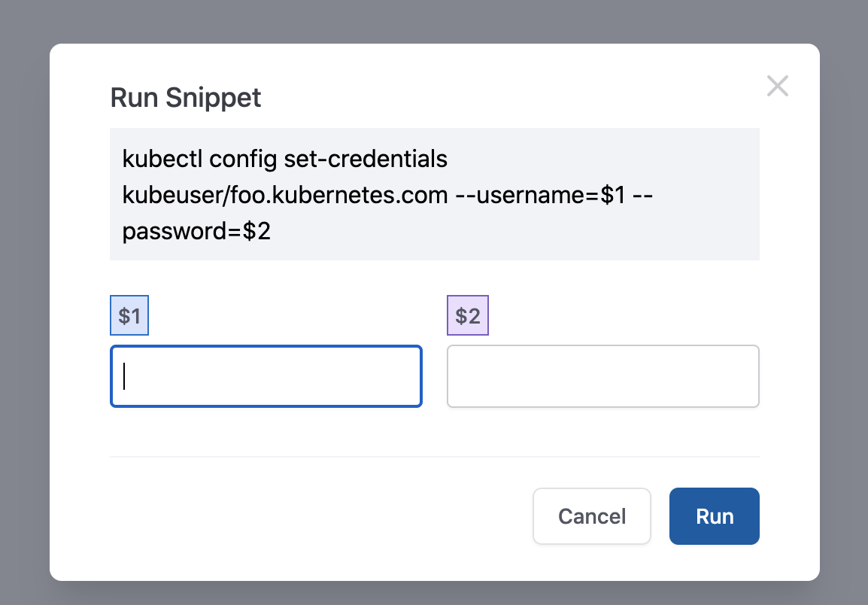Click the purple $2 variable badge
Screen dimensions: 868x605
tap(468, 315)
